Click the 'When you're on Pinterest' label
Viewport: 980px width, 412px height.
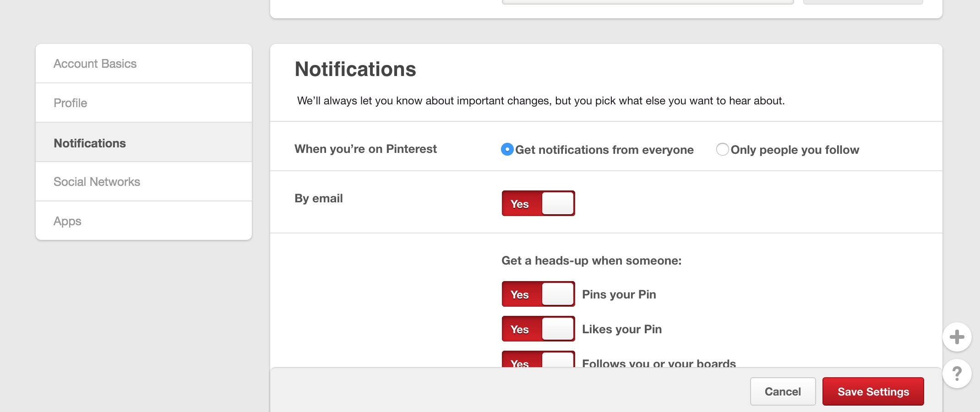coord(365,149)
